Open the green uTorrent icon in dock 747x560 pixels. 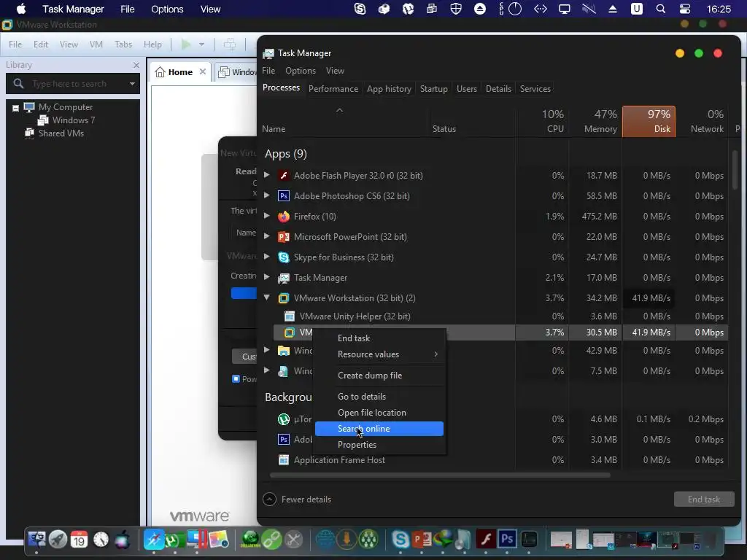(x=174, y=540)
